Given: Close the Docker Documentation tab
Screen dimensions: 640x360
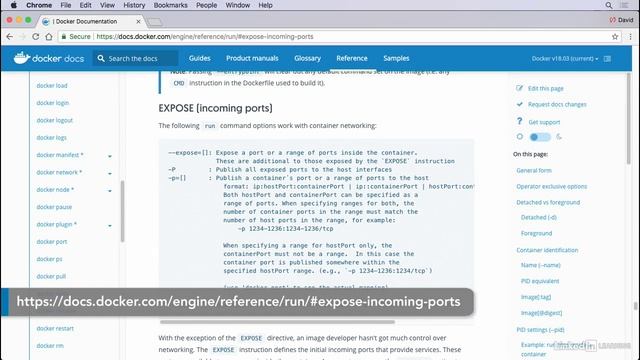Looking at the screenshot, I should (138, 21).
